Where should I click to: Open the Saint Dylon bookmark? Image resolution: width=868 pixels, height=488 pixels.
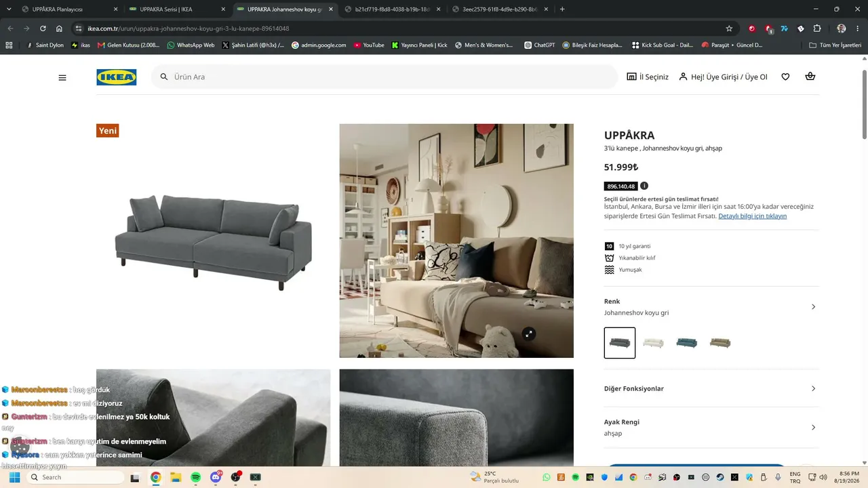44,45
